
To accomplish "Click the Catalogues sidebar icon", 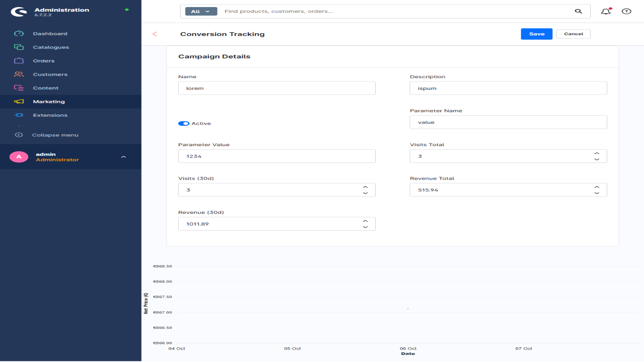I will (x=19, y=47).
